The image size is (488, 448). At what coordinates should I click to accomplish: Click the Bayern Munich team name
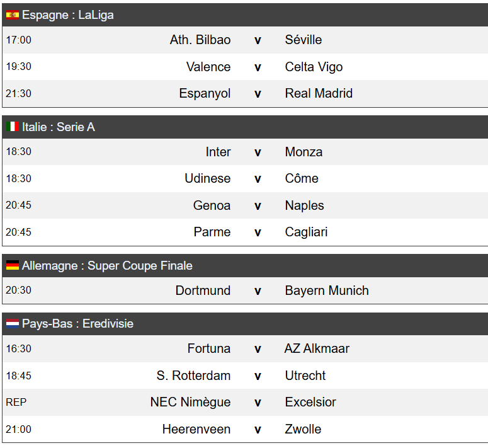[327, 290]
